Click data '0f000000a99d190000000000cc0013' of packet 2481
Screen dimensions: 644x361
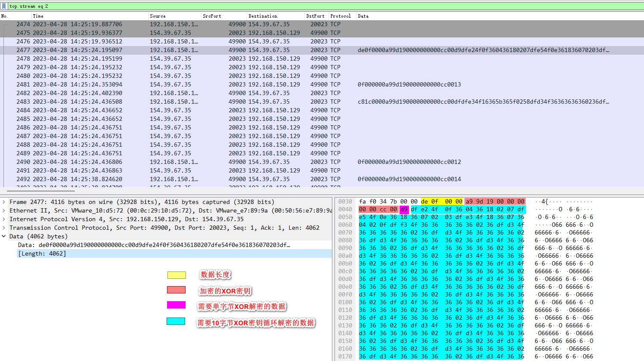[409, 84]
